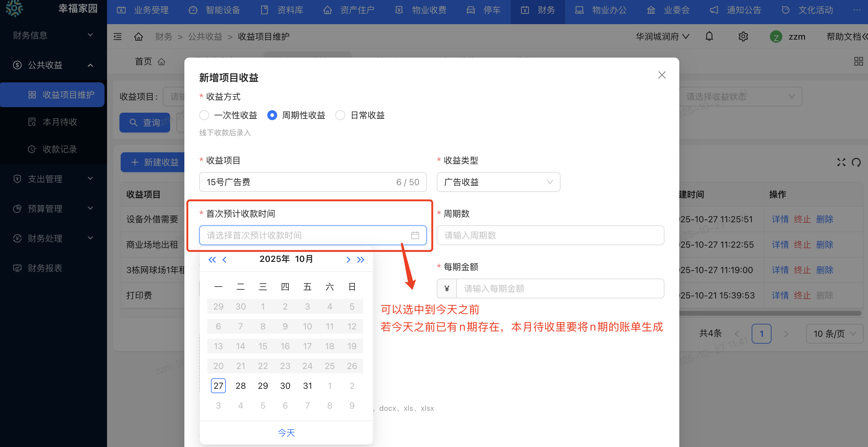Select 日常收益 radio option

[340, 115]
